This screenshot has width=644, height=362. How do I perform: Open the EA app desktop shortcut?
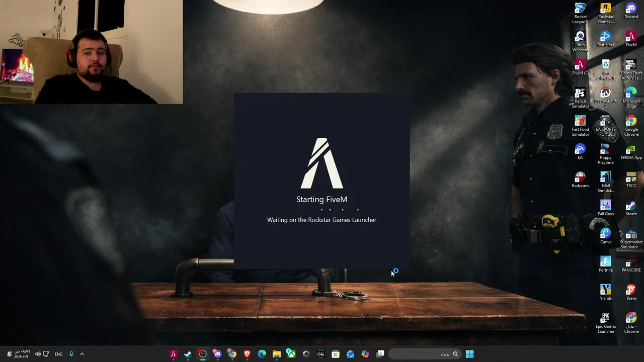[x=580, y=152]
